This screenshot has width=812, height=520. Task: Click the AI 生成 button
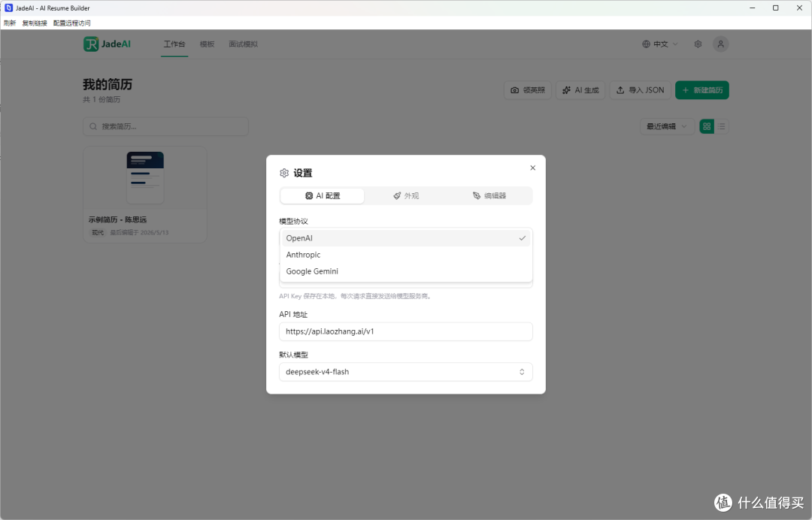pos(580,90)
